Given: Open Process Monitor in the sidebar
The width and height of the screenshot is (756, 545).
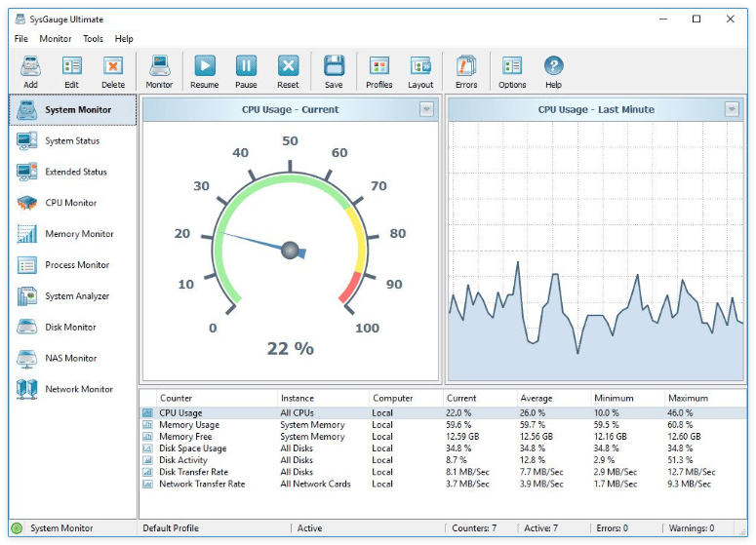Looking at the screenshot, I should click(73, 265).
